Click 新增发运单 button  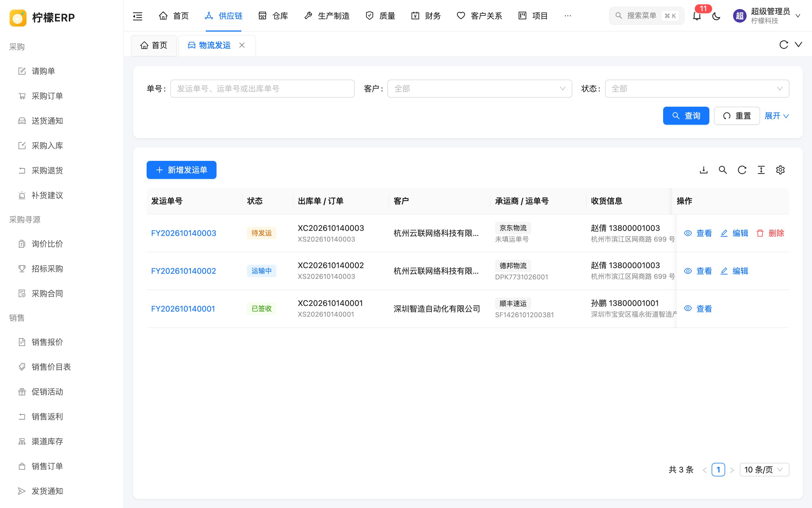pos(181,170)
